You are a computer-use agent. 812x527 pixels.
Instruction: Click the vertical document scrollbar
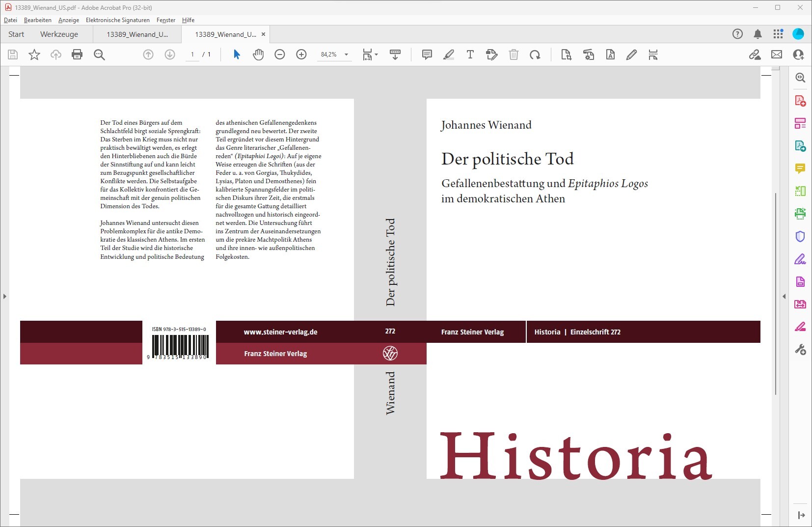pos(776,293)
